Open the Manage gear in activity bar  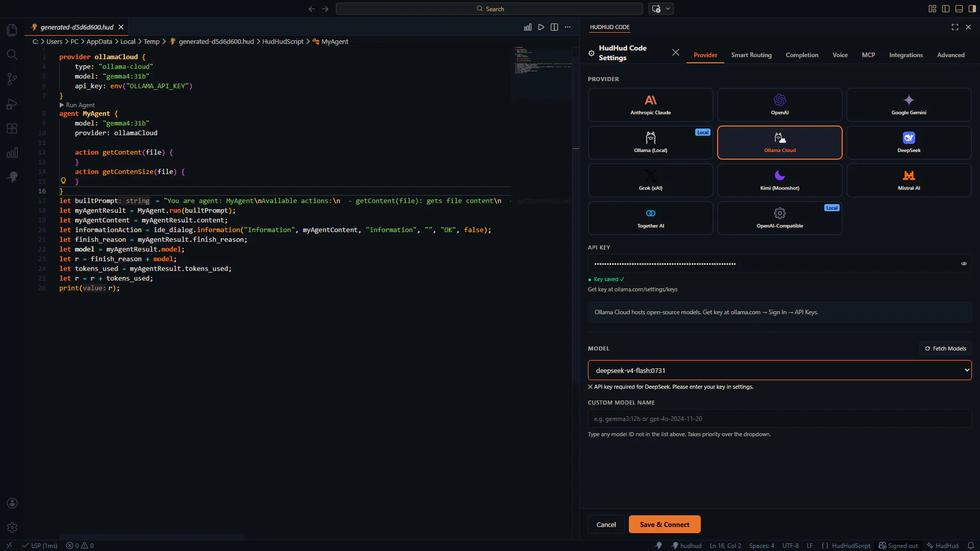(x=12, y=528)
